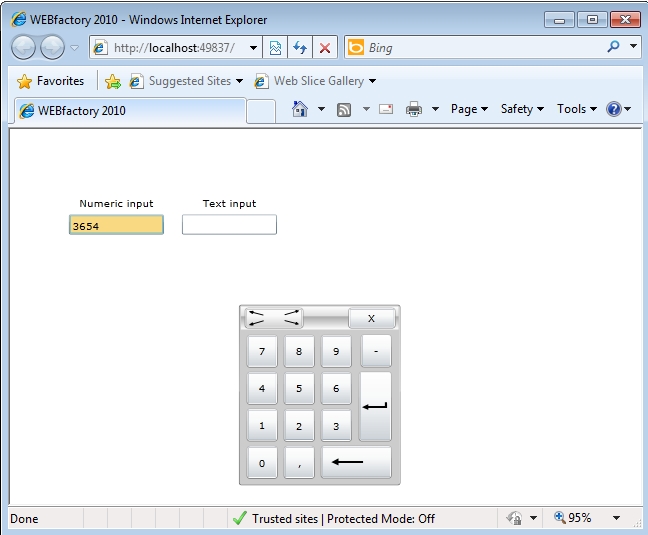Open the Suggested Sites link
The width and height of the screenshot is (648, 535).
tap(189, 81)
